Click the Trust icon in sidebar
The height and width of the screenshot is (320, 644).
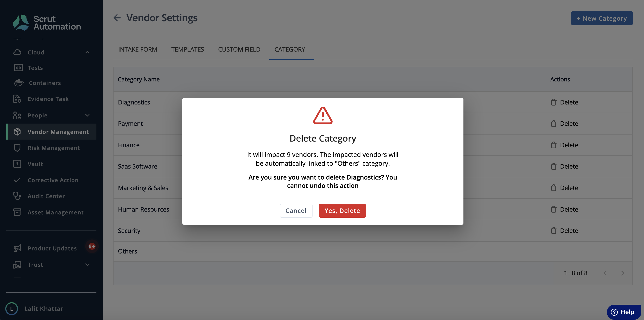17,264
